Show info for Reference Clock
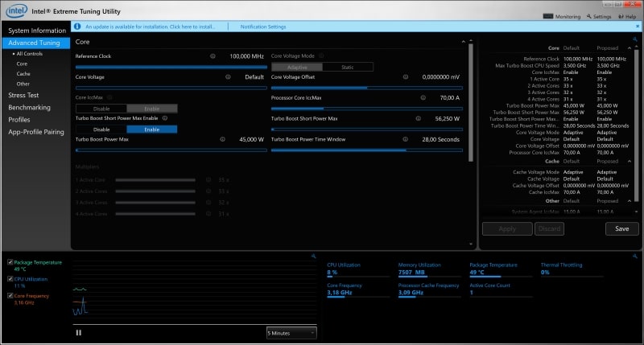The image size is (644, 345). (213, 56)
